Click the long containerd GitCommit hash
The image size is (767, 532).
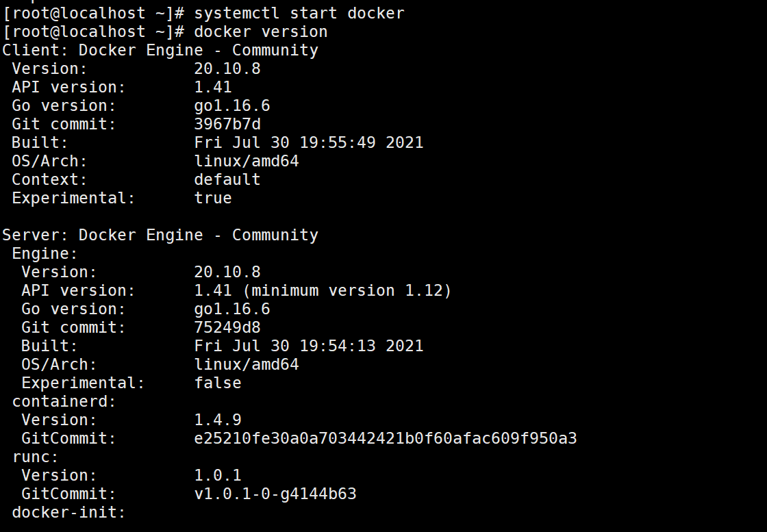386,439
